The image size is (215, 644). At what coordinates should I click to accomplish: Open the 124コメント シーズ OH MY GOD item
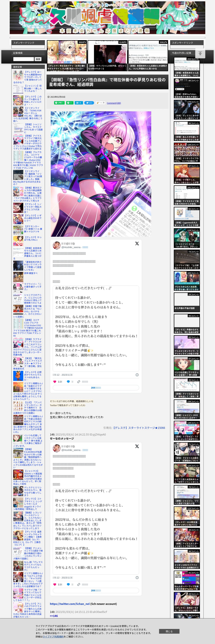point(187,238)
